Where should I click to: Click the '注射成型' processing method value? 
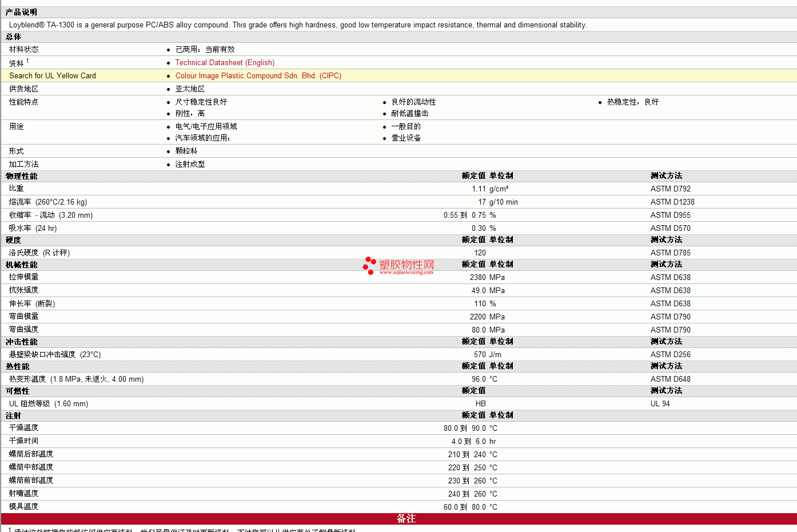[x=190, y=165]
